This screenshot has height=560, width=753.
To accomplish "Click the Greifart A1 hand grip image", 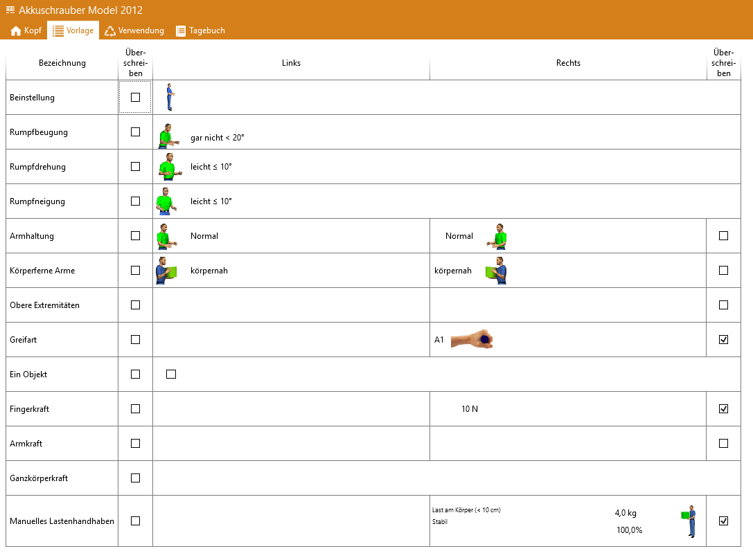I will point(472,340).
